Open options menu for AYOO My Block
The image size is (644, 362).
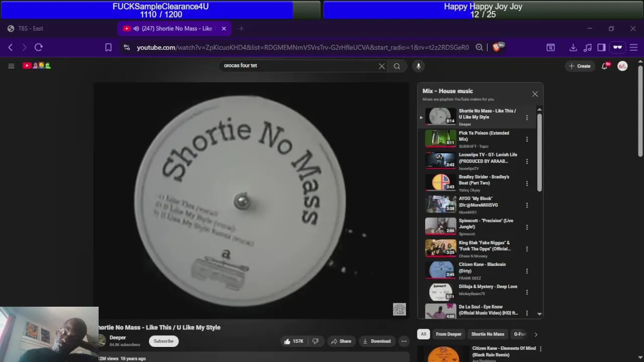[x=527, y=205]
